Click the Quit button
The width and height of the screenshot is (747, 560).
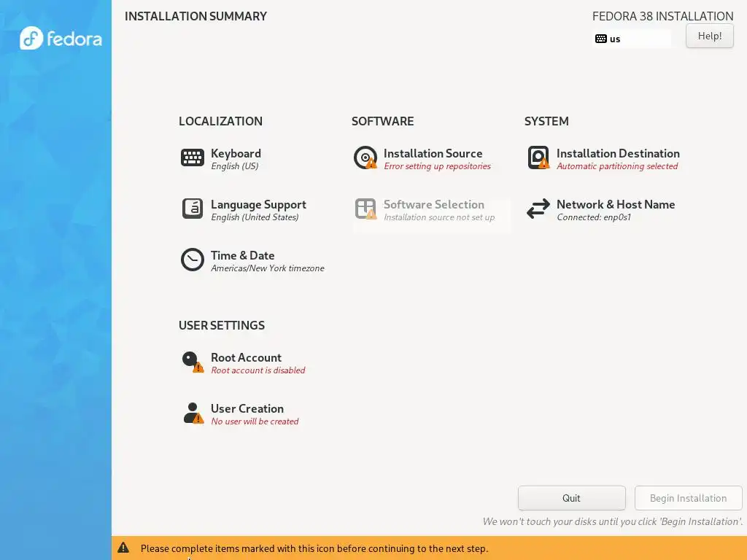571,498
